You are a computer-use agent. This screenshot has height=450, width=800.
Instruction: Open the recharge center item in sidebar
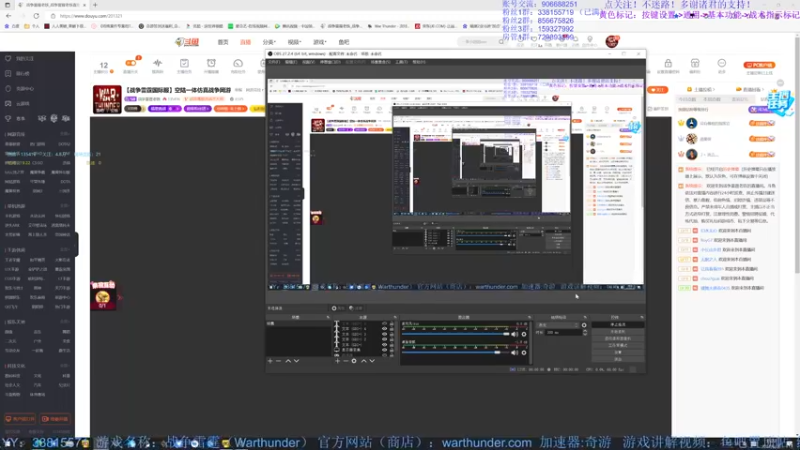coord(8,89)
